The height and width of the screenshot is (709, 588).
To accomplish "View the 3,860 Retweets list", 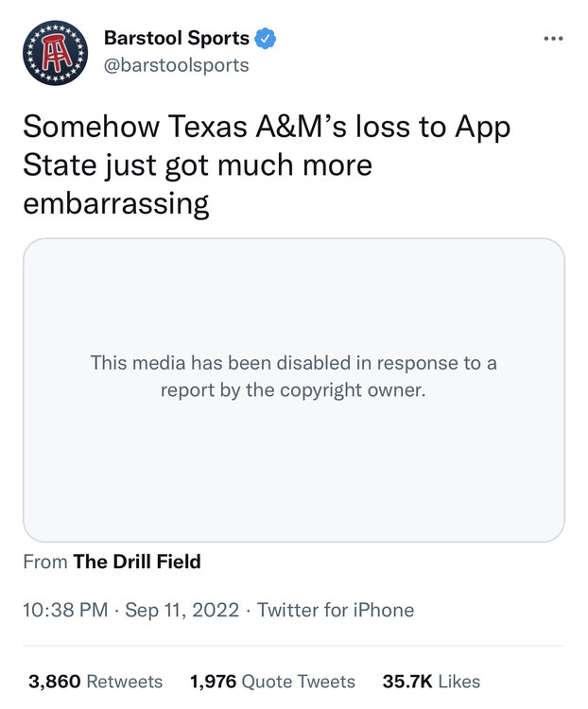I will coord(95,681).
